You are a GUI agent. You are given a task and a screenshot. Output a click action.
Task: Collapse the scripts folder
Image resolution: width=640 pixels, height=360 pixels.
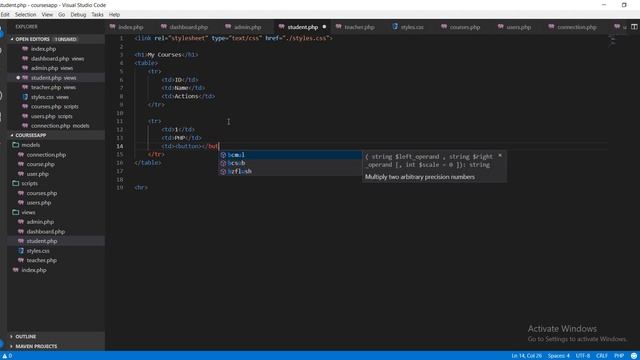pyautogui.click(x=29, y=183)
